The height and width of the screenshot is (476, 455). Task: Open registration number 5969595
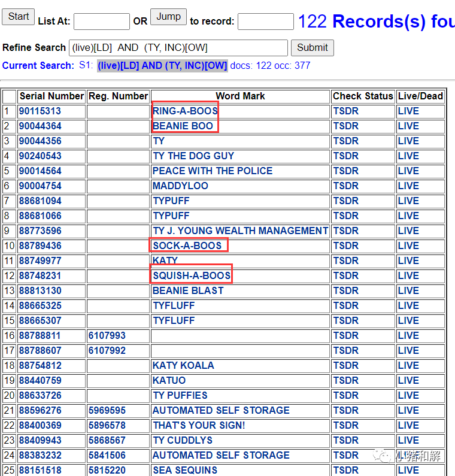coord(107,410)
